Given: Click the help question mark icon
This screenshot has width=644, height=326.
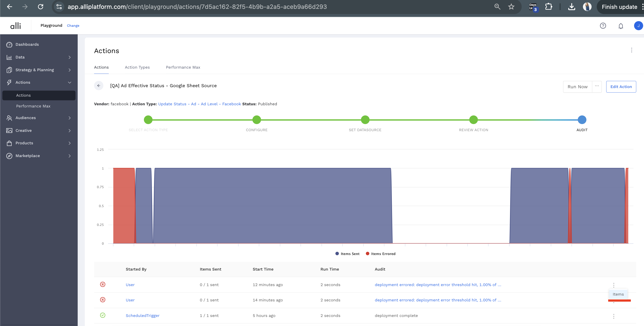Looking at the screenshot, I should click(603, 26).
